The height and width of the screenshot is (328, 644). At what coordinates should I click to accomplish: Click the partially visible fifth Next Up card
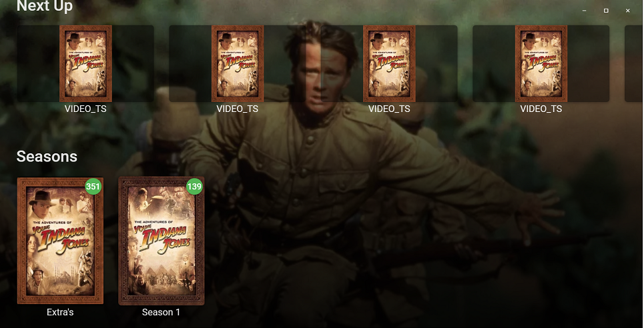[634, 63]
